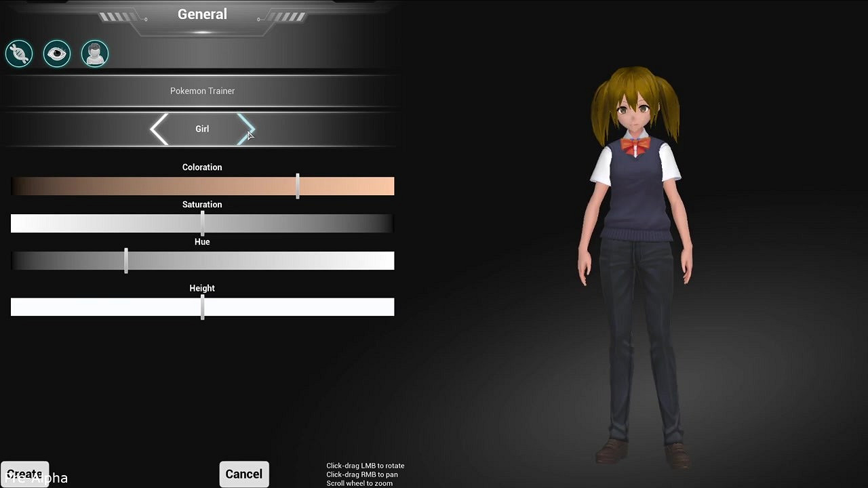Open the DNA genetics category icon

(x=19, y=54)
